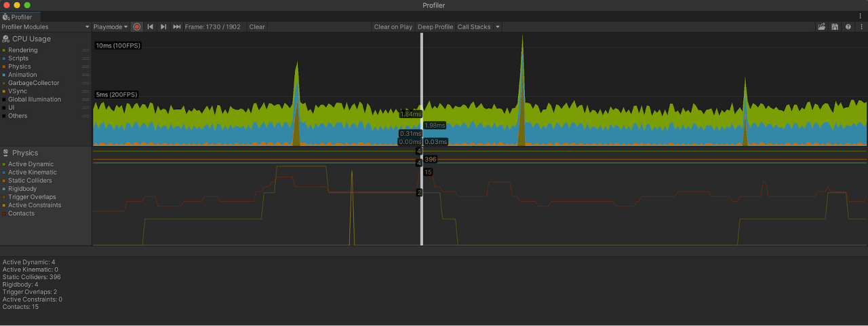Jump to the current last frame
Screen dimensions: 868x326
pos(177,27)
